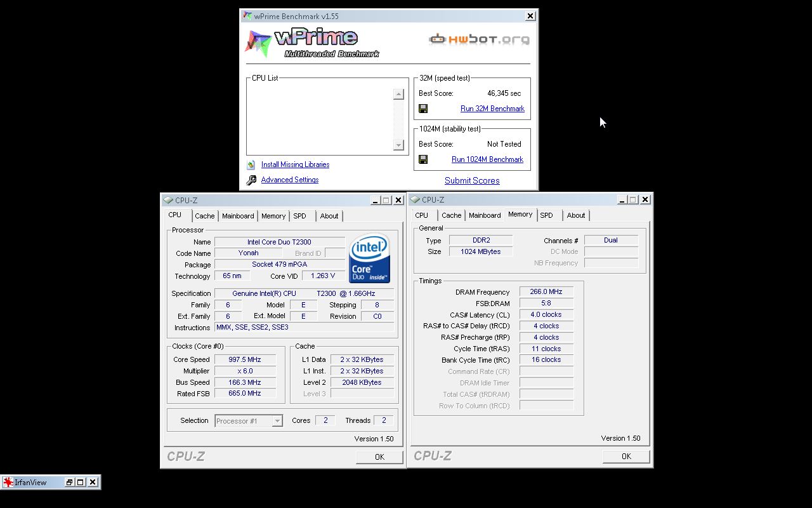
Task: Click the Bank Cycle Time 16 clocks value
Action: click(x=546, y=359)
